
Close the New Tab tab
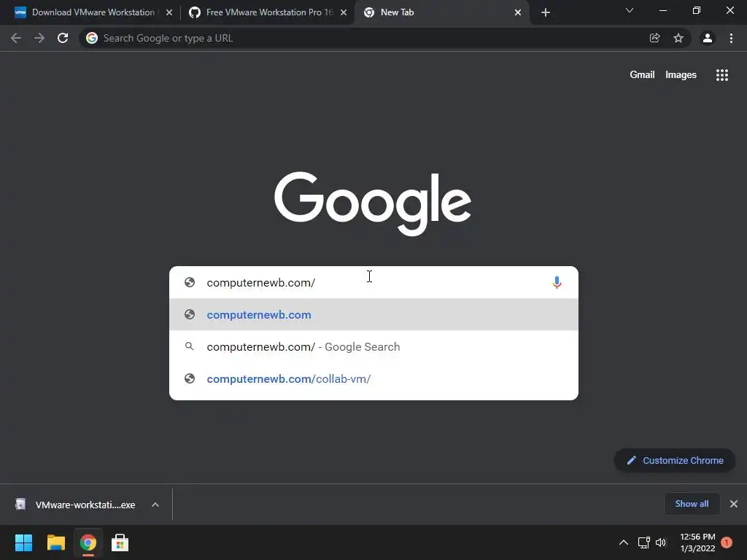[518, 12]
